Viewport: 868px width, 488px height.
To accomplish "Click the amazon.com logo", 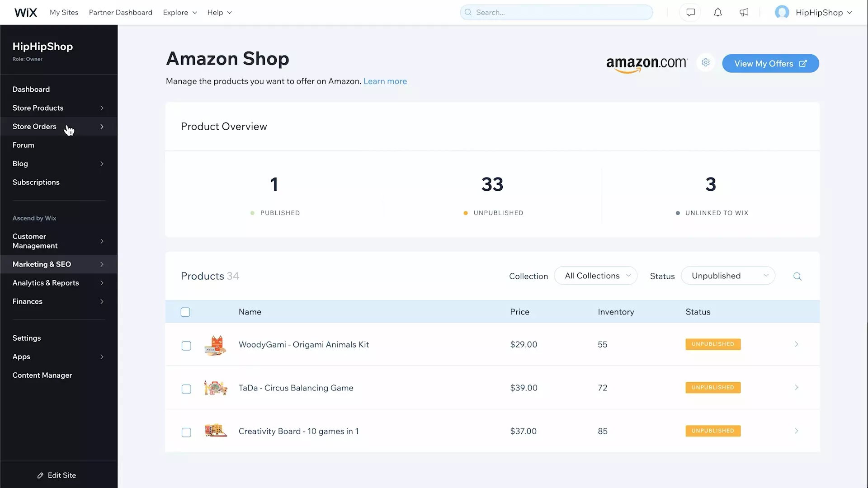I will click(647, 64).
